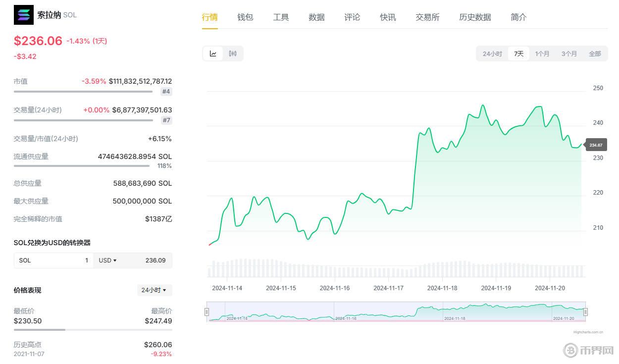The height and width of the screenshot is (364, 619).
Task: Select the 24小时 time range
Action: [492, 53]
